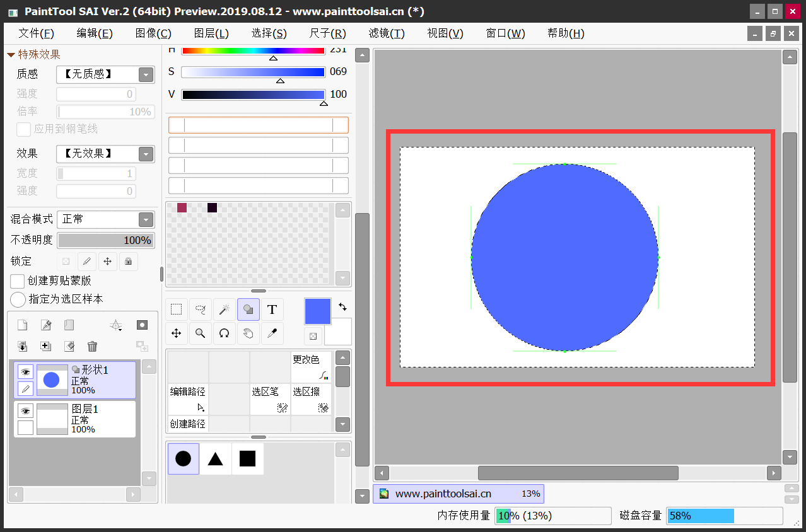Image resolution: width=806 pixels, height=532 pixels.
Task: Select the 选区笔 tool
Action: (270, 400)
